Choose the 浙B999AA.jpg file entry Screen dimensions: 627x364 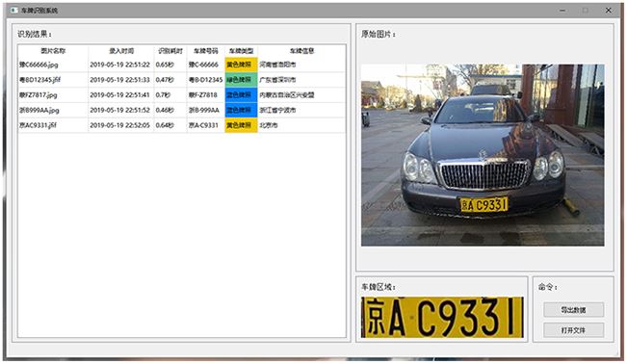(39, 110)
